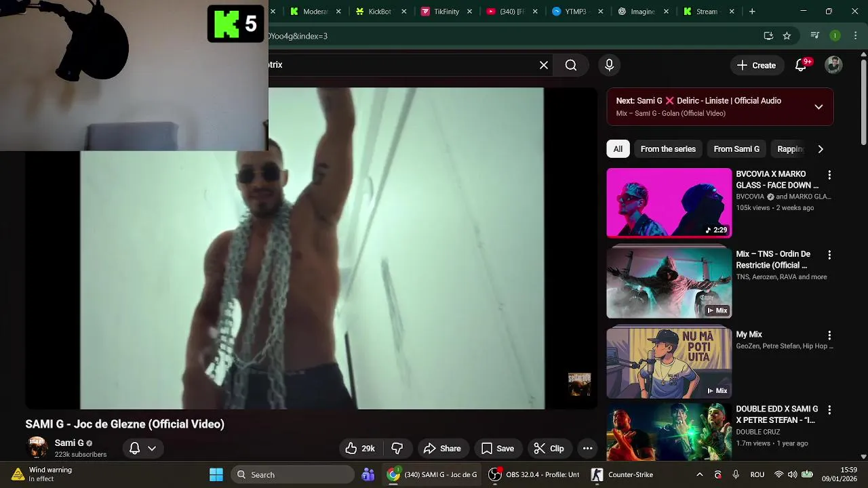Click the video title SAMI G - Joc de Glezne
The image size is (868, 488).
(125, 424)
